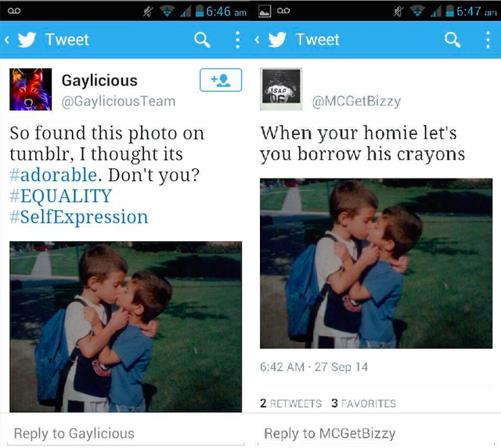The image size is (501, 448).
Task: Open the overflow menu in left tweet header
Action: tap(237, 40)
